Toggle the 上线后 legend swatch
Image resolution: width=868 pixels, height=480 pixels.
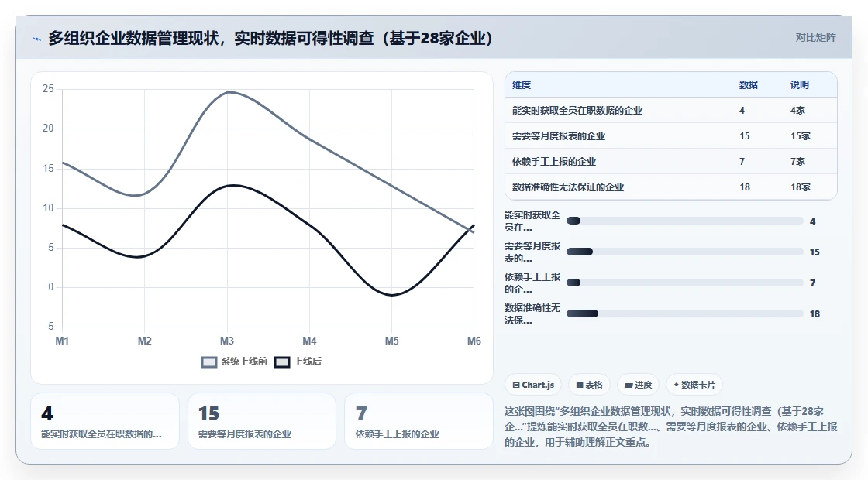pyautogui.click(x=282, y=362)
